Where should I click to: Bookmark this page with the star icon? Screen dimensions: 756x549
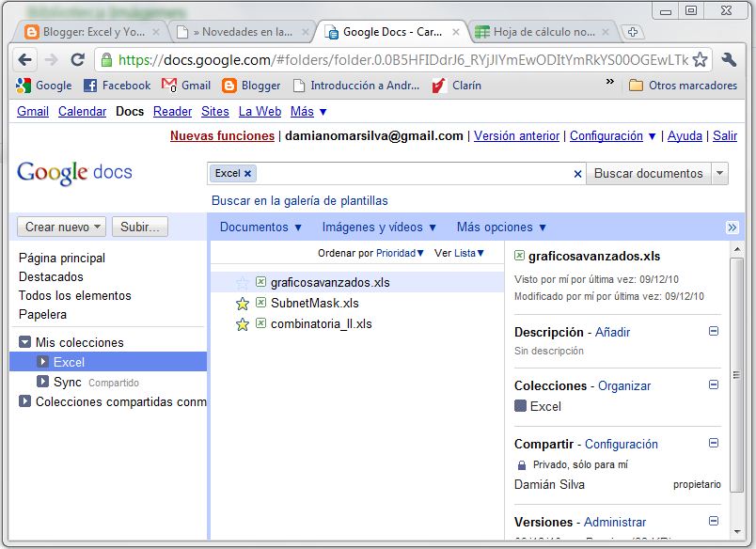tap(700, 60)
